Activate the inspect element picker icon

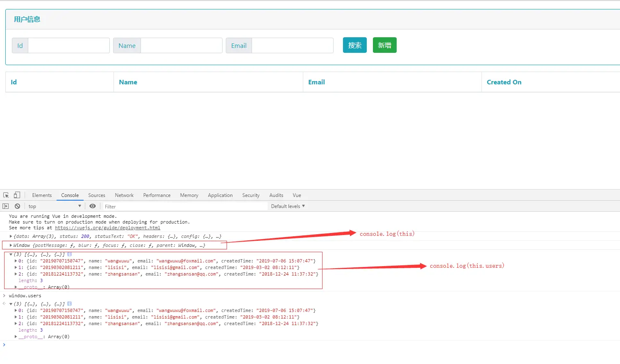coord(6,195)
